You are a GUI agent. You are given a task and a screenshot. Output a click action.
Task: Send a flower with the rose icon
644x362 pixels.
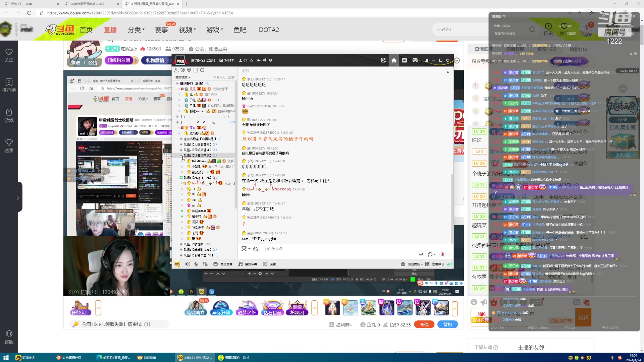442,254
